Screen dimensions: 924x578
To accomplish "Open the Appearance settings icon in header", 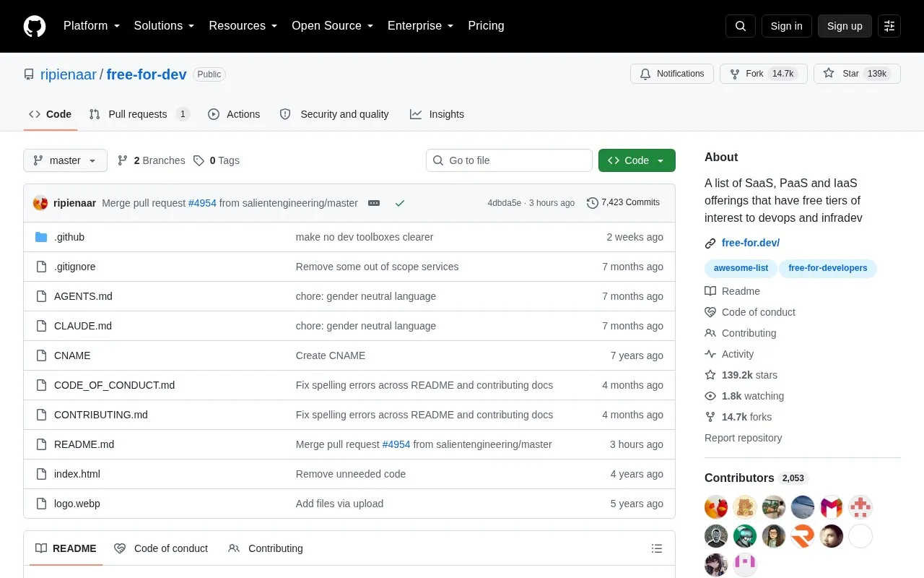I will 889,26.
